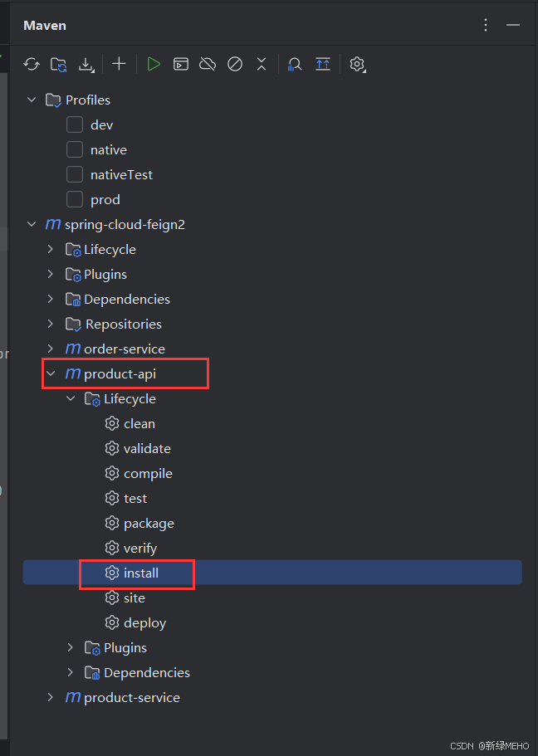
Task: Open Execute Maven Goal icon
Action: [x=180, y=64]
